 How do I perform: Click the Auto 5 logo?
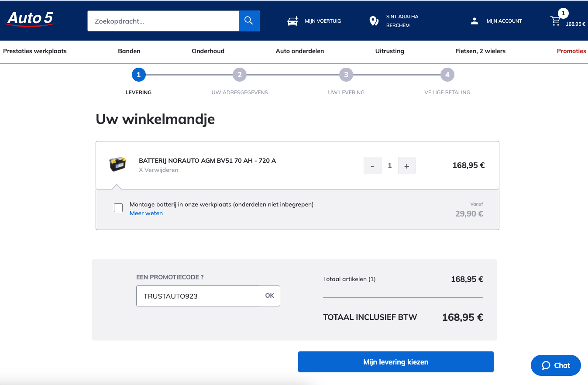click(30, 19)
